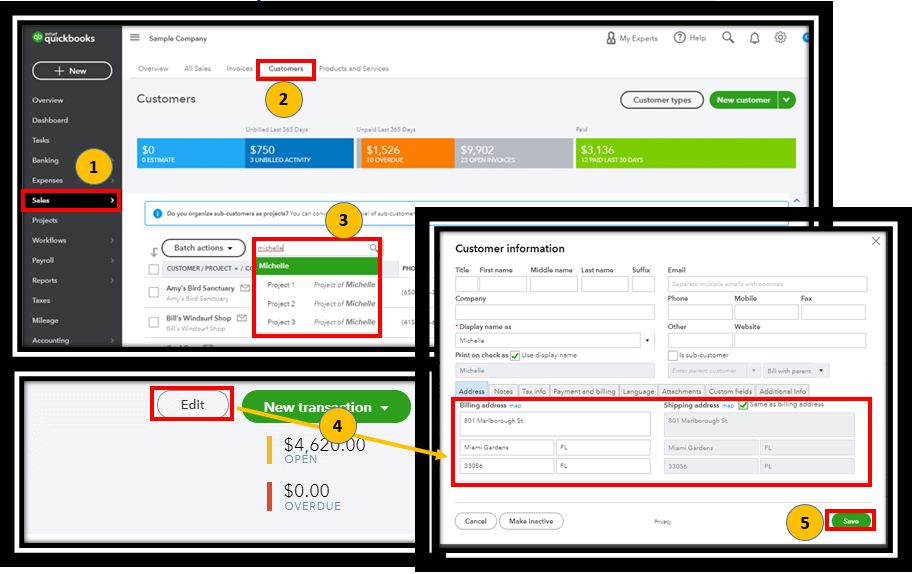The height and width of the screenshot is (574, 912).
Task: Check the Bill's Windsurf Shop row checkbox
Action: [x=154, y=322]
